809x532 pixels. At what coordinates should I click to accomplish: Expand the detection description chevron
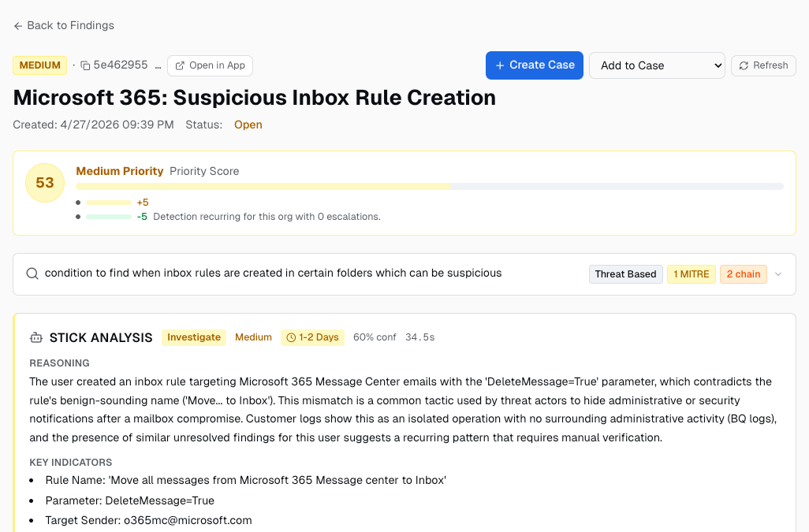coord(778,274)
